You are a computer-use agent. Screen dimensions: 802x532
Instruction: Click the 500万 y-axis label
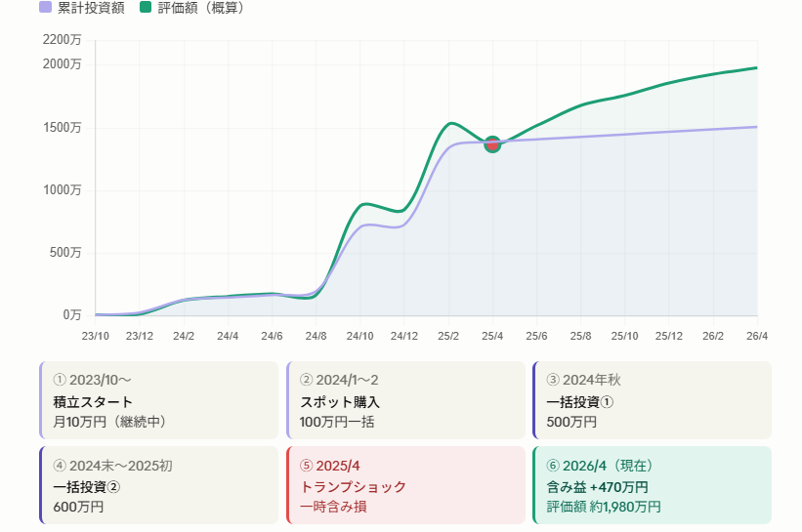pyautogui.click(x=66, y=253)
